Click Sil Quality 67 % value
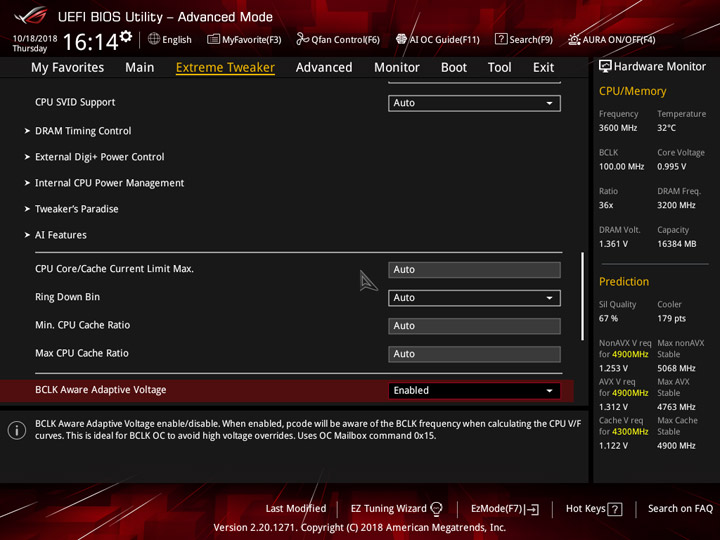This screenshot has width=720, height=540. click(x=608, y=319)
